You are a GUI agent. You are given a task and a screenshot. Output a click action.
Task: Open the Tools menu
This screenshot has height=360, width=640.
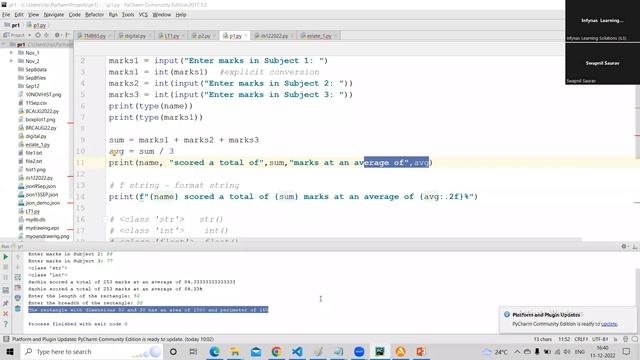128,15
